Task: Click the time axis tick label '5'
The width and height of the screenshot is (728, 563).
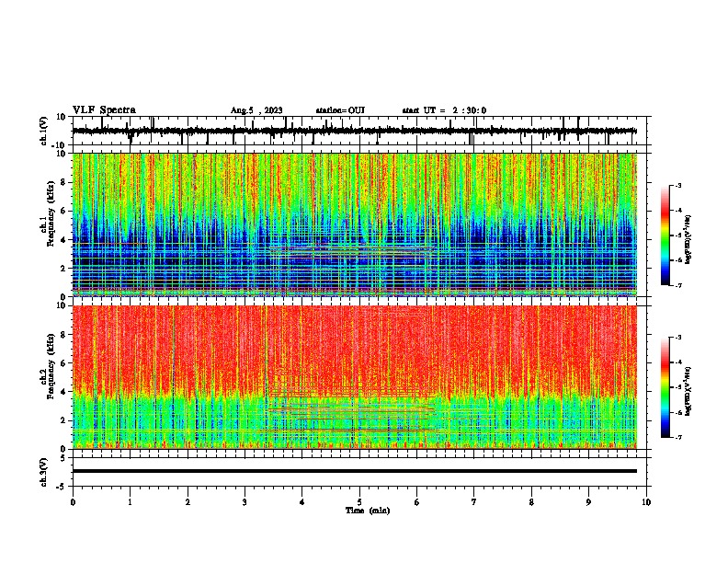Action: (x=359, y=502)
